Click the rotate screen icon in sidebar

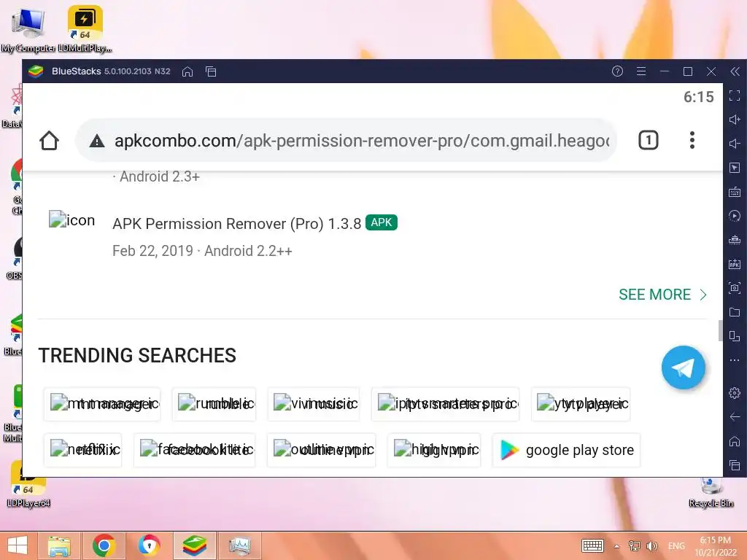pyautogui.click(x=735, y=336)
